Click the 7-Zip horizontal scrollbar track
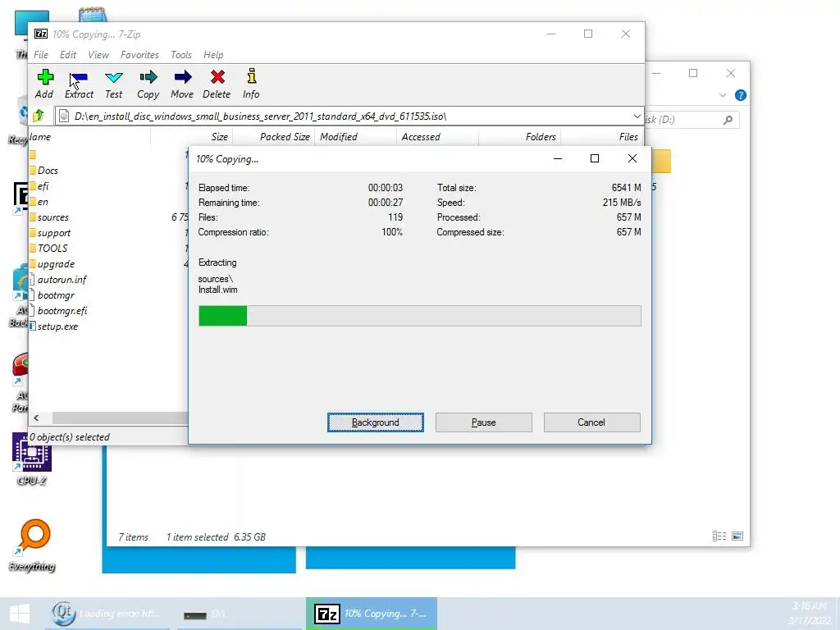 pos(120,418)
